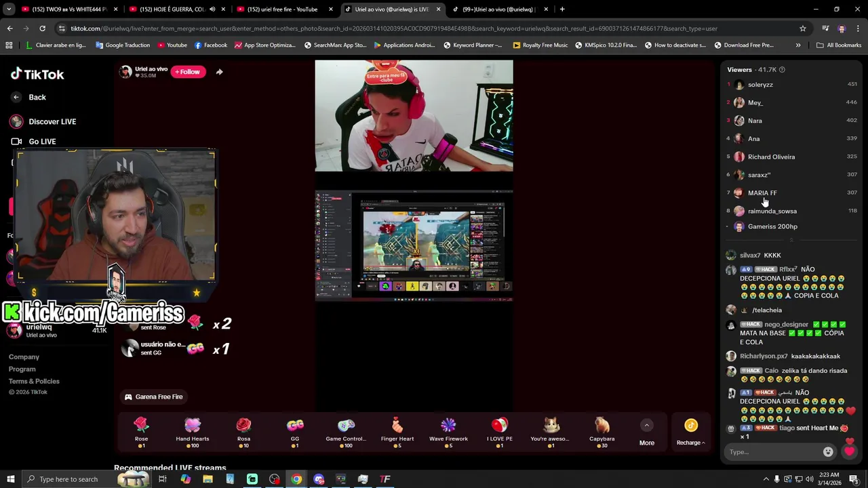
Task: Open the viewers info help icon
Action: click(x=782, y=70)
